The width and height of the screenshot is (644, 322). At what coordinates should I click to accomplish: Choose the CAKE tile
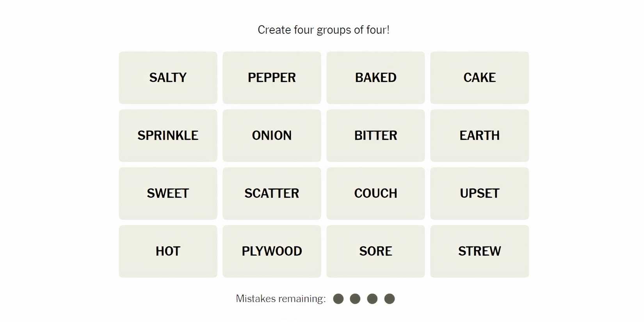click(x=479, y=78)
